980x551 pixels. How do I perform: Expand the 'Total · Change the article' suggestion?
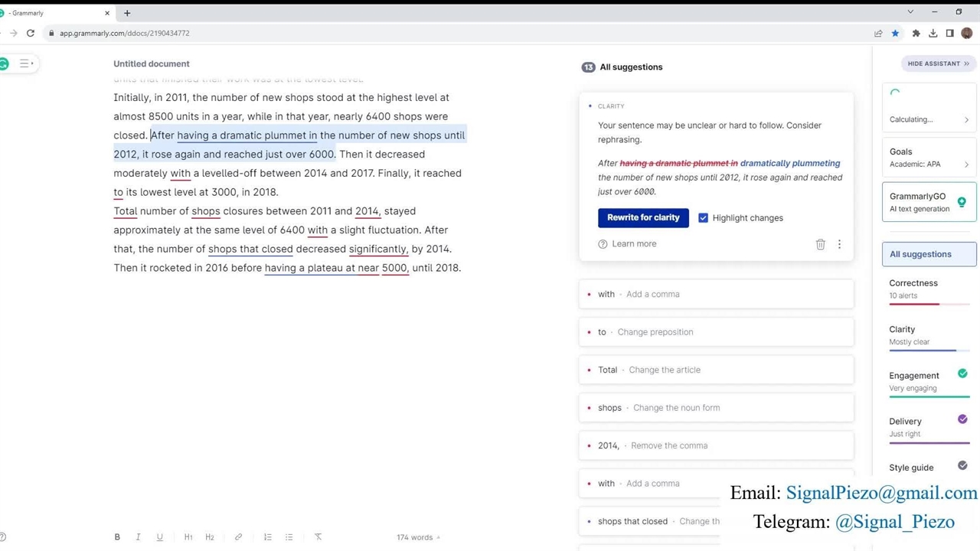[x=716, y=370]
